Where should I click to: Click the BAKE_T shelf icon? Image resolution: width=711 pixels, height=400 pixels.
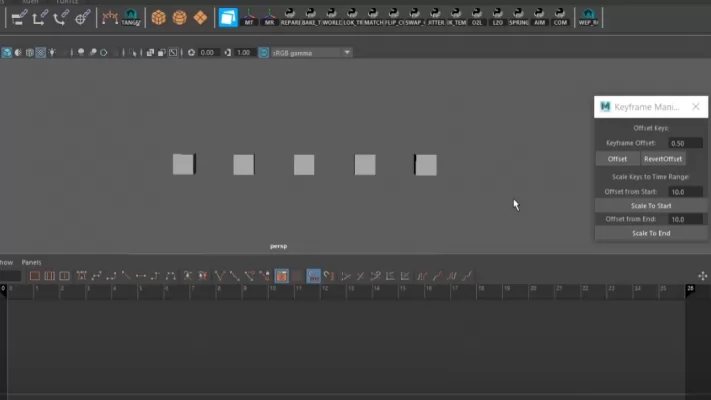coord(311,17)
